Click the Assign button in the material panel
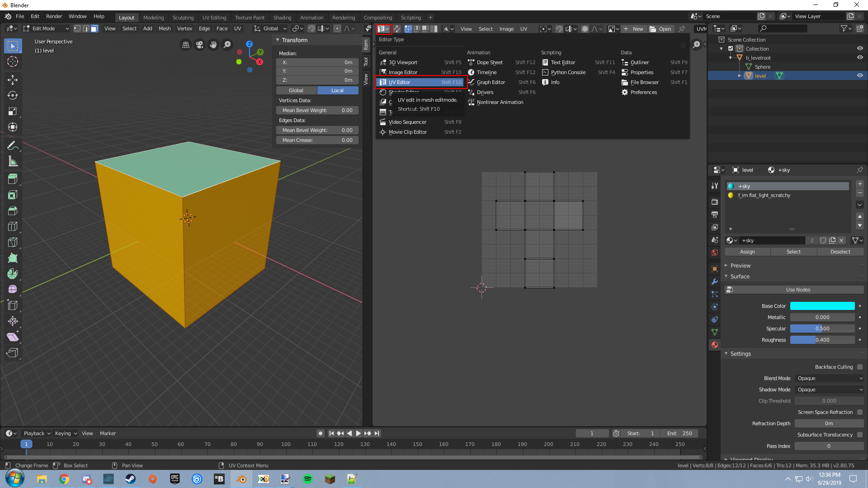This screenshot has width=868, height=488. (x=747, y=252)
